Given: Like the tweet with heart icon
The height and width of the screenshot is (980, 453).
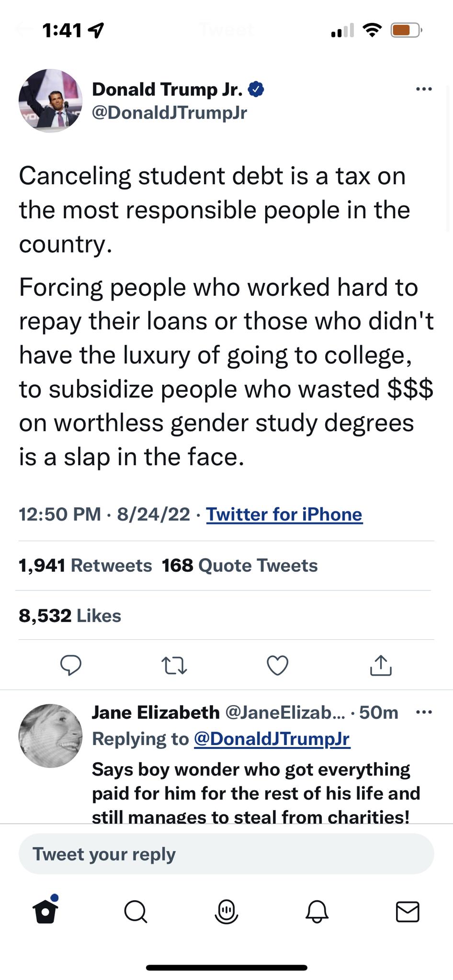Looking at the screenshot, I should (277, 666).
